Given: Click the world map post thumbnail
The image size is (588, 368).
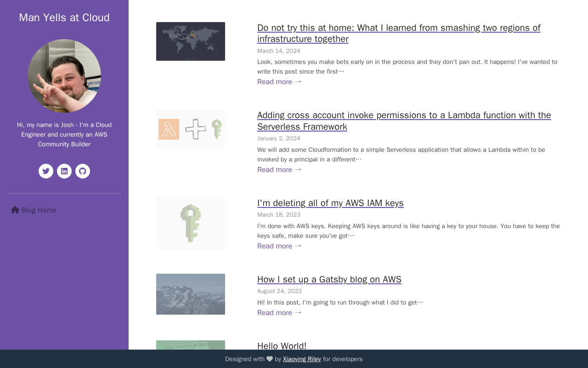Looking at the screenshot, I should click(191, 41).
